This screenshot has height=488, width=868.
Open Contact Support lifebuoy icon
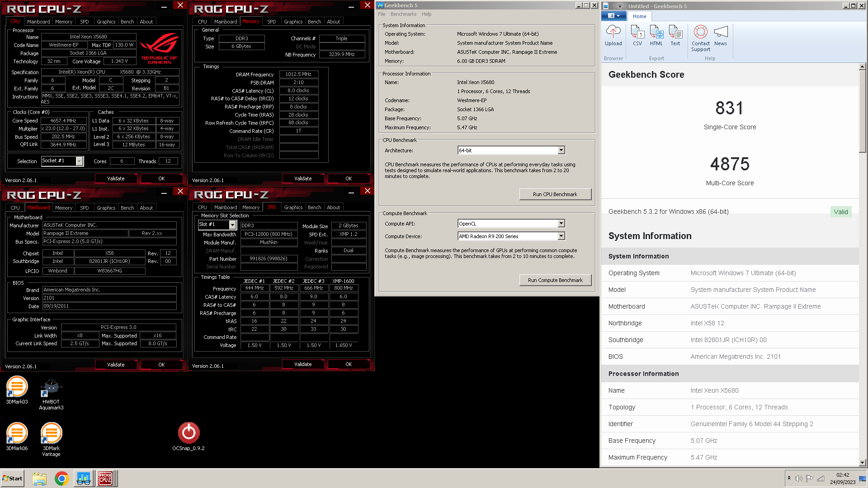click(701, 32)
